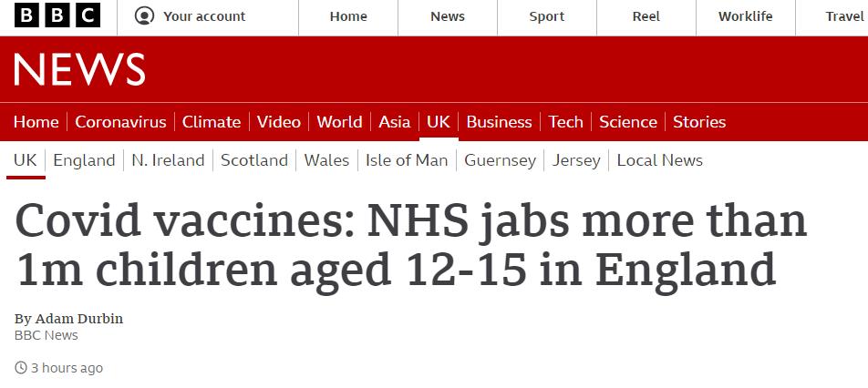Open Reel in top navigation
868x388 pixels.
tap(646, 16)
